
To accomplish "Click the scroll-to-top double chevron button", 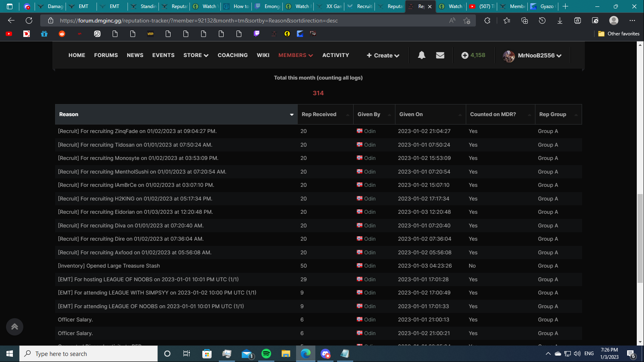I will [14, 327].
